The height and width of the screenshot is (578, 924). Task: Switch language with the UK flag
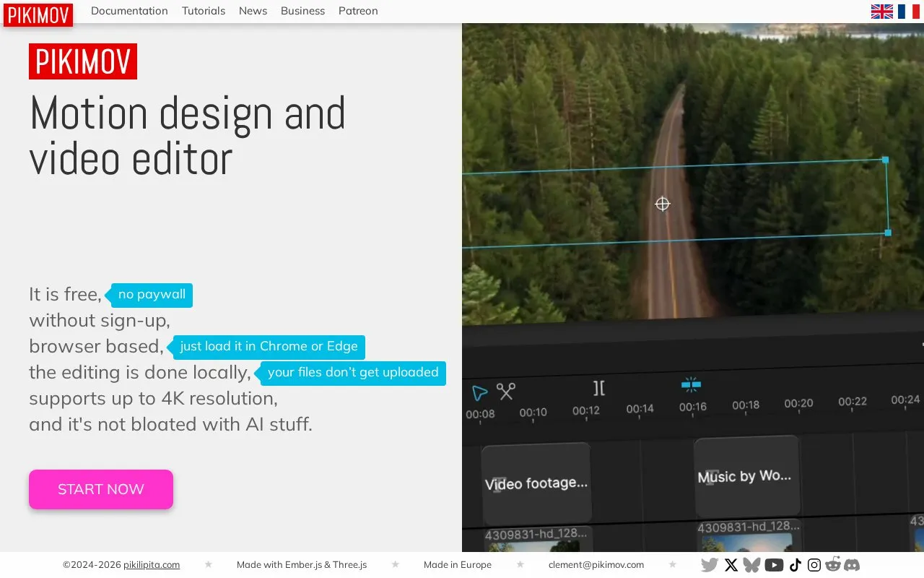point(882,11)
